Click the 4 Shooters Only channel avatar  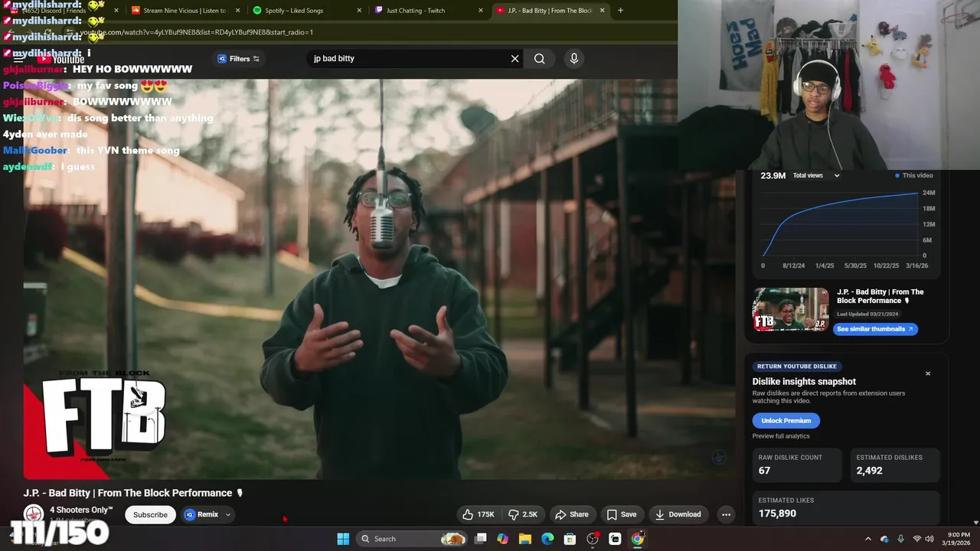click(33, 514)
